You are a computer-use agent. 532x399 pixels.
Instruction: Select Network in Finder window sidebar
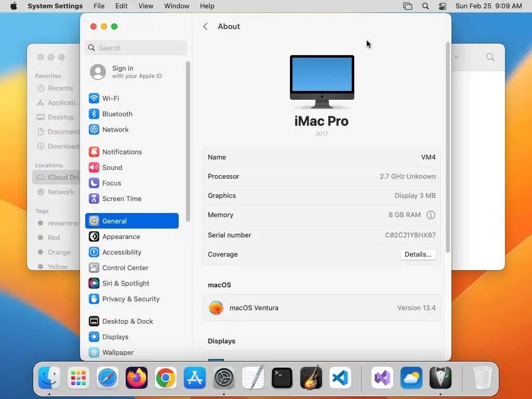click(x=56, y=192)
